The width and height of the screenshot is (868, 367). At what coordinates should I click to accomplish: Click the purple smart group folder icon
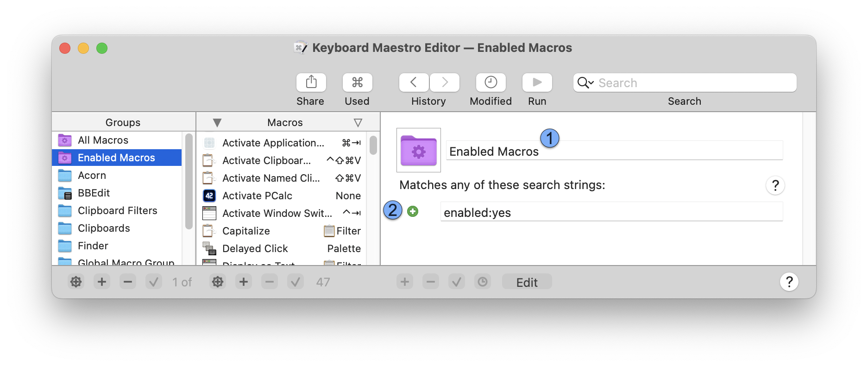pyautogui.click(x=419, y=150)
